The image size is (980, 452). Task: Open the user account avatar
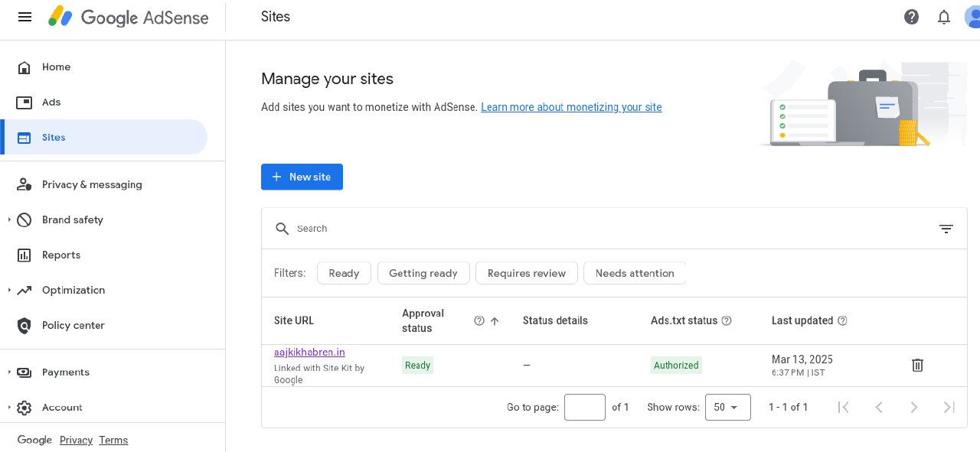pyautogui.click(x=972, y=17)
